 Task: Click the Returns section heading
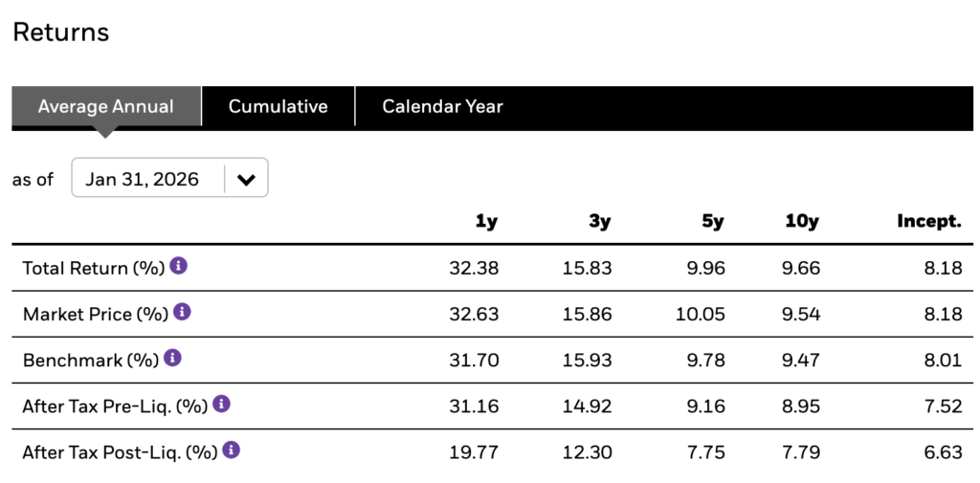pyautogui.click(x=60, y=33)
